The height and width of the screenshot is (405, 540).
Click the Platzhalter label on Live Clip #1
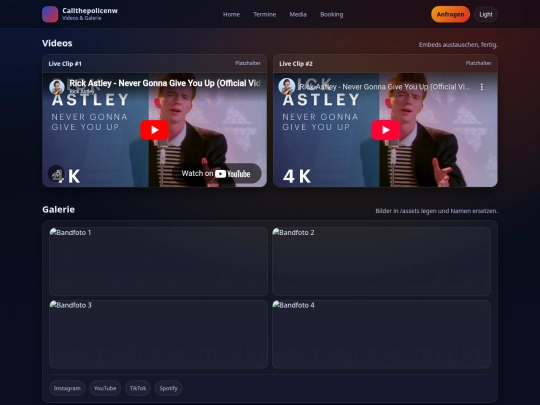[248, 63]
